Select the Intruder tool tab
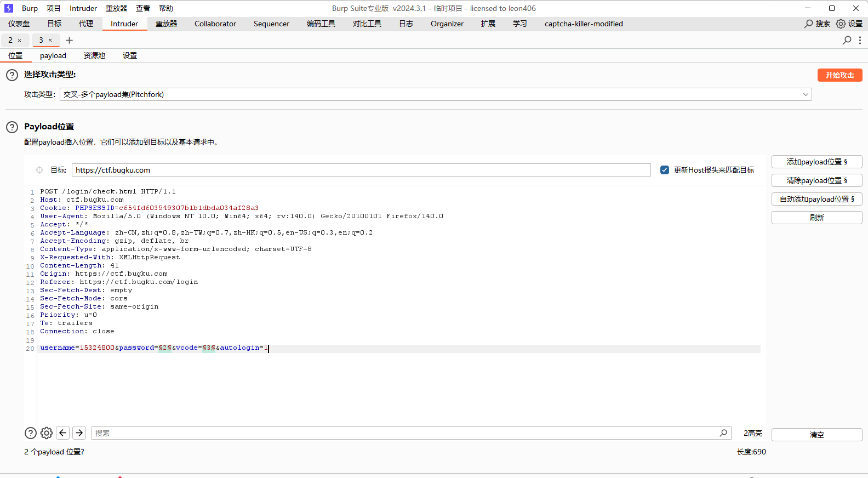This screenshot has height=478, width=868. pos(124,24)
